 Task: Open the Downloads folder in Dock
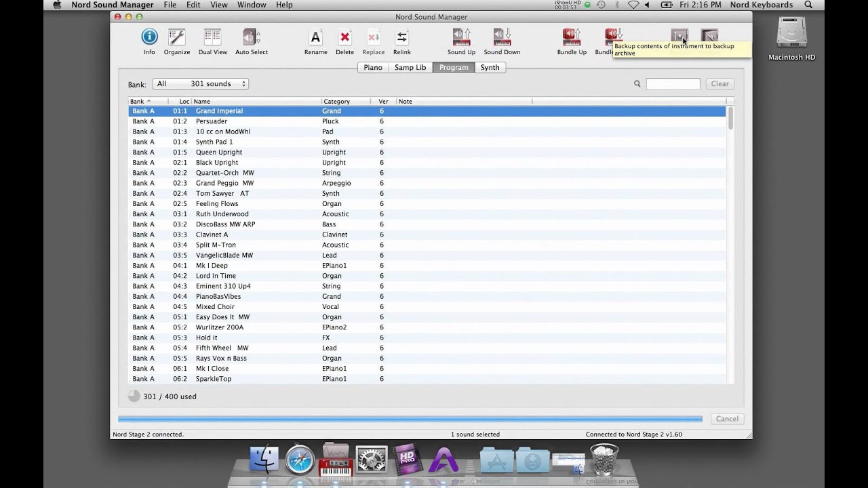[532, 460]
